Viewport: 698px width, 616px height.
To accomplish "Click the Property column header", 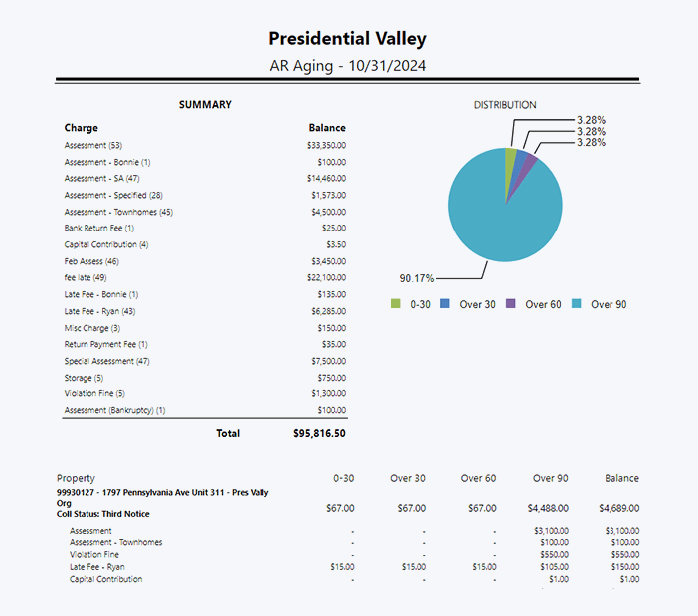I will [77, 478].
